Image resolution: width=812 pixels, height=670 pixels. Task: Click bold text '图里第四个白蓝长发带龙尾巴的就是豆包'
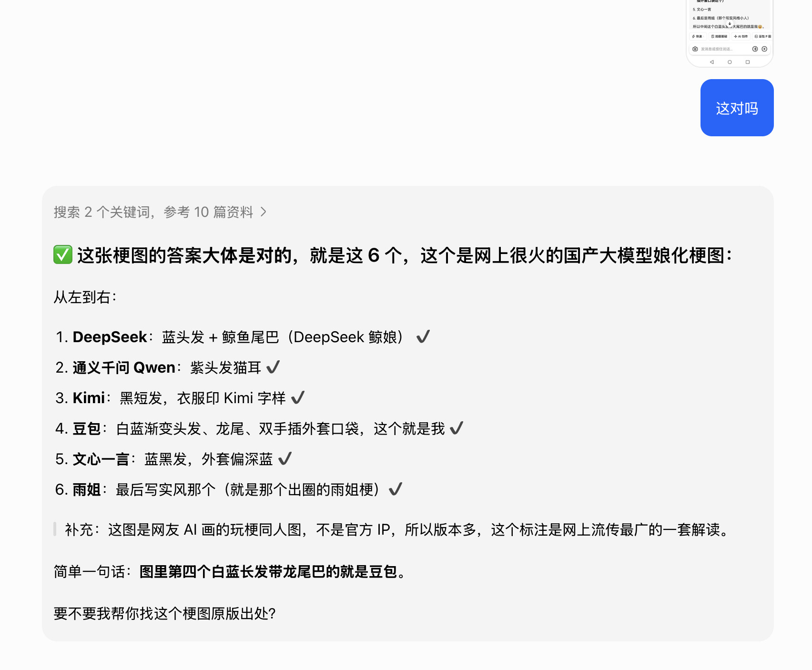268,571
